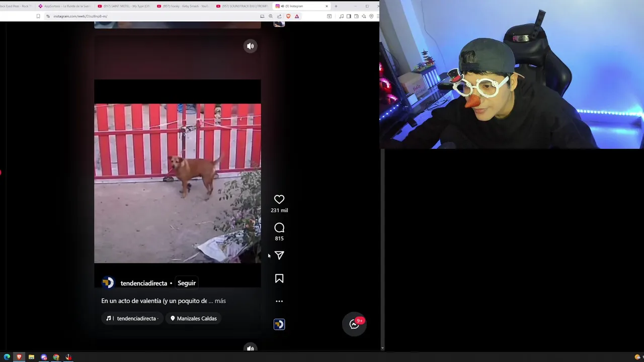The image size is (644, 362).
Task: Follow the account with Seguir
Action: click(x=187, y=283)
